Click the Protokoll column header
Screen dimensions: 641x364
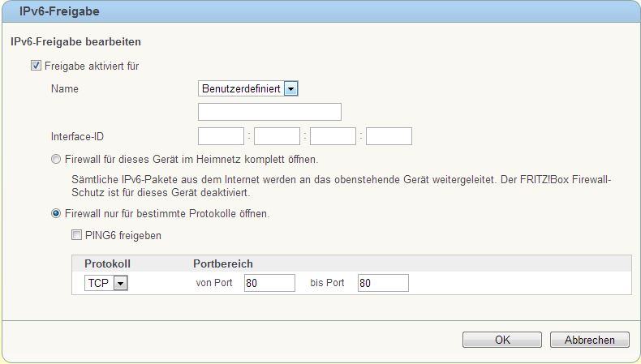tap(108, 263)
